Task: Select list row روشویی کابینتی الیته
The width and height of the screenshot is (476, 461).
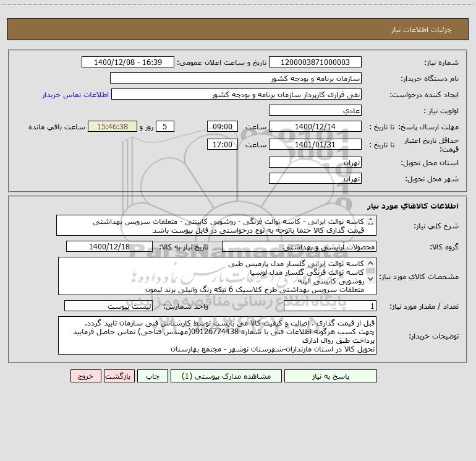Action: click(331, 281)
